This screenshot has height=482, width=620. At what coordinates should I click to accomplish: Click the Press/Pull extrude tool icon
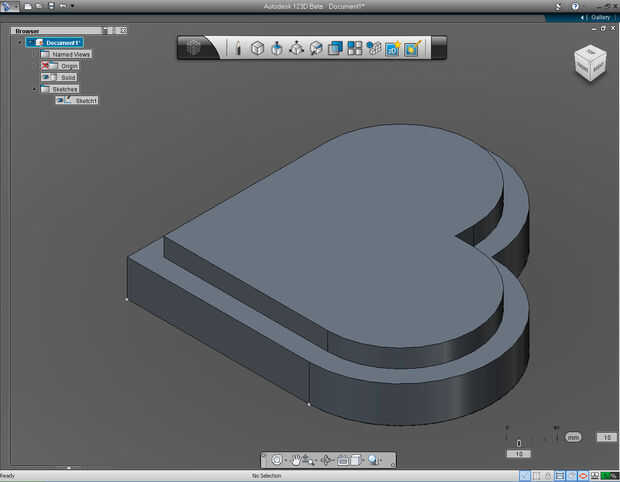click(x=277, y=48)
